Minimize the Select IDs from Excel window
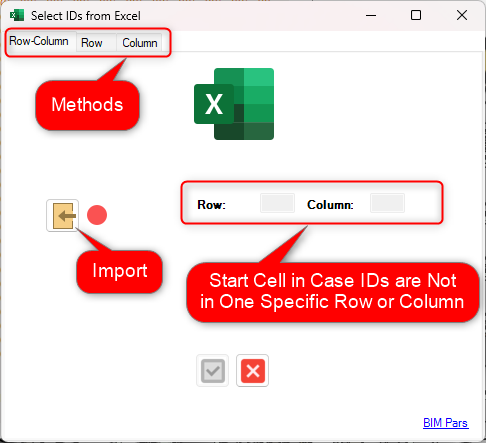The width and height of the screenshot is (486, 443). click(x=371, y=15)
